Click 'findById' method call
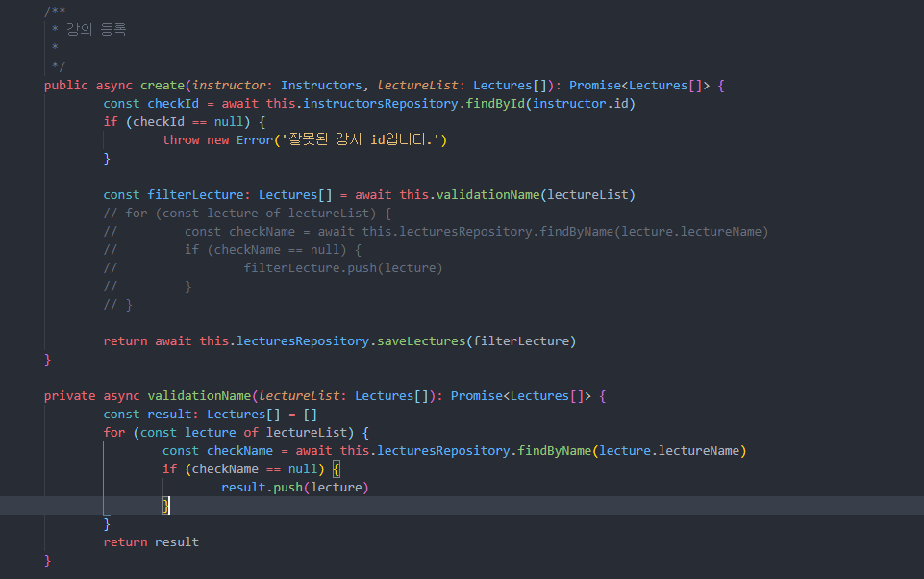Viewport: 924px width, 579px height. click(x=495, y=103)
